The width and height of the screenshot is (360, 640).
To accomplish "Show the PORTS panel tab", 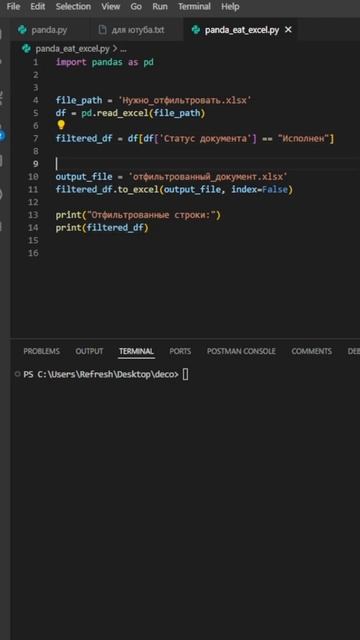I will 180,351.
